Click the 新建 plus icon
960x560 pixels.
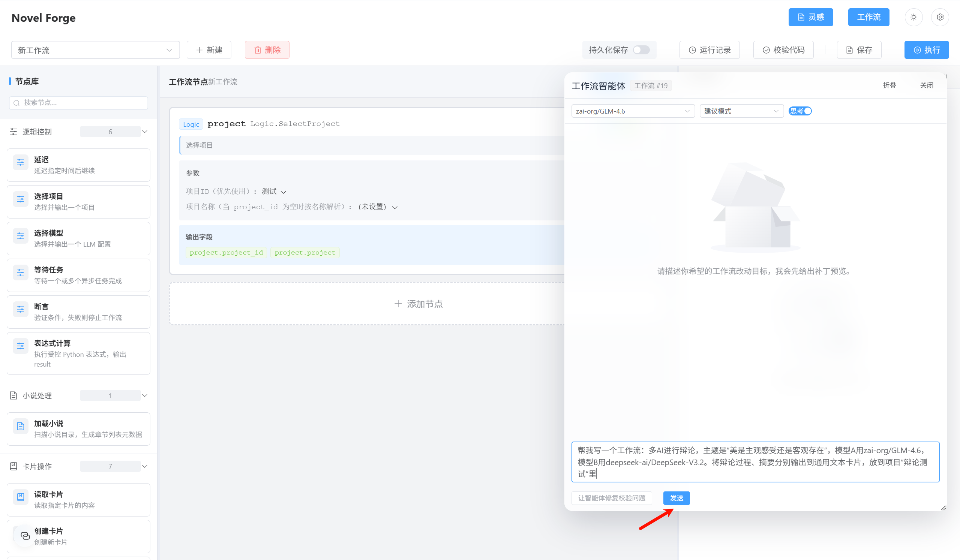coord(199,50)
